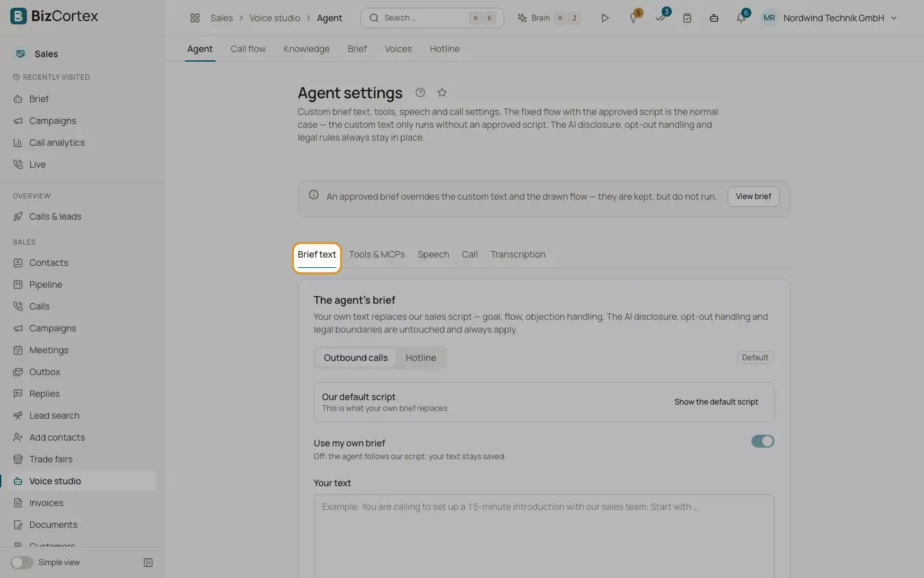Select Outbound calls segment
The height and width of the screenshot is (578, 924).
pos(355,358)
